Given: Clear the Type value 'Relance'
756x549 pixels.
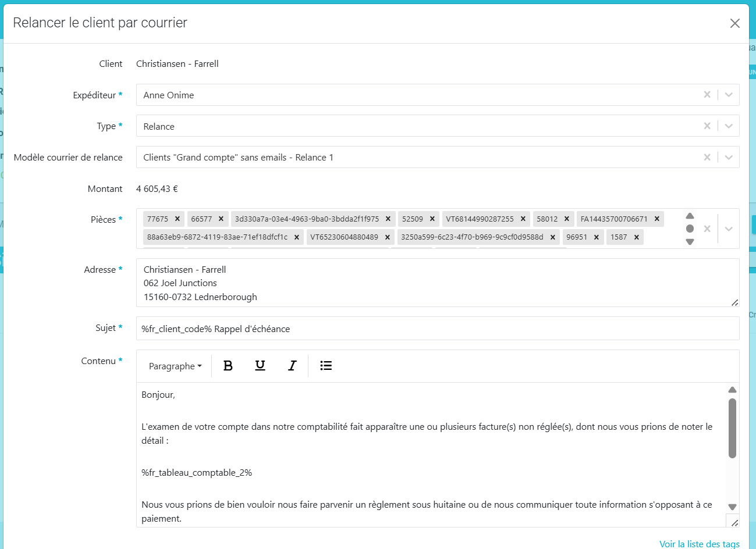Looking at the screenshot, I should pos(707,126).
